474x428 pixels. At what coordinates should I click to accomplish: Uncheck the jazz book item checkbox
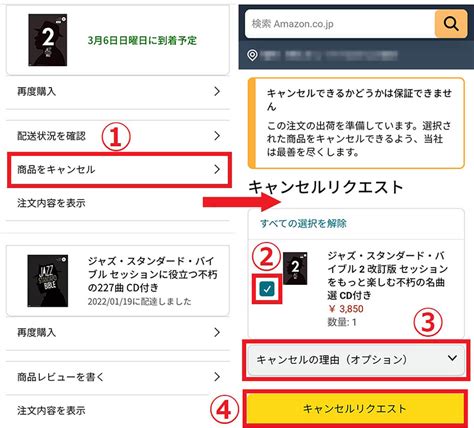point(267,289)
